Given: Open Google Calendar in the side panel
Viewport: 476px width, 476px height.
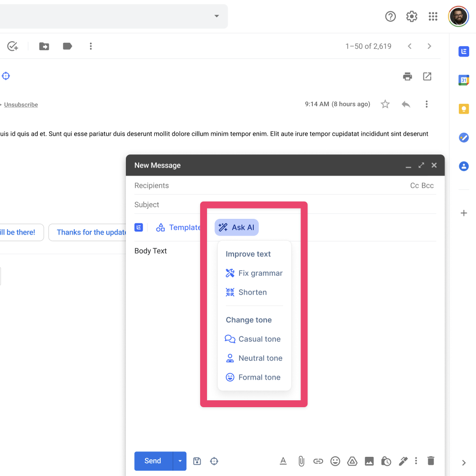Looking at the screenshot, I should point(464,80).
